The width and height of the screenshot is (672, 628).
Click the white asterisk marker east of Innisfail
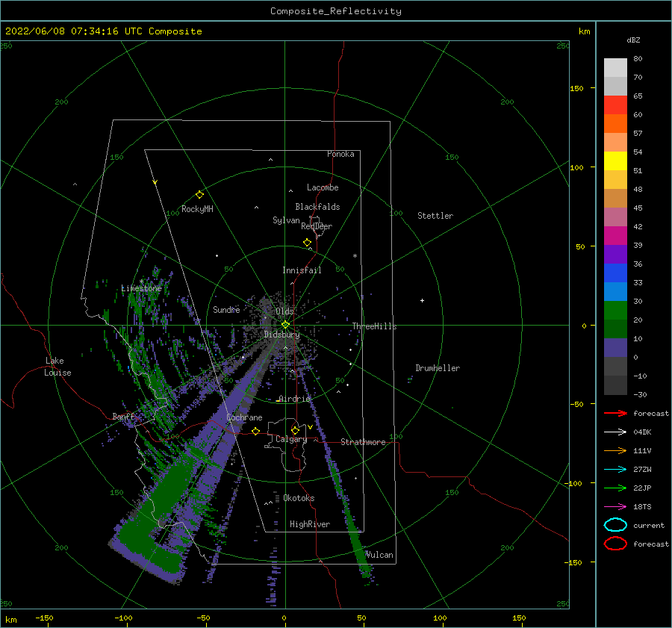click(x=355, y=256)
